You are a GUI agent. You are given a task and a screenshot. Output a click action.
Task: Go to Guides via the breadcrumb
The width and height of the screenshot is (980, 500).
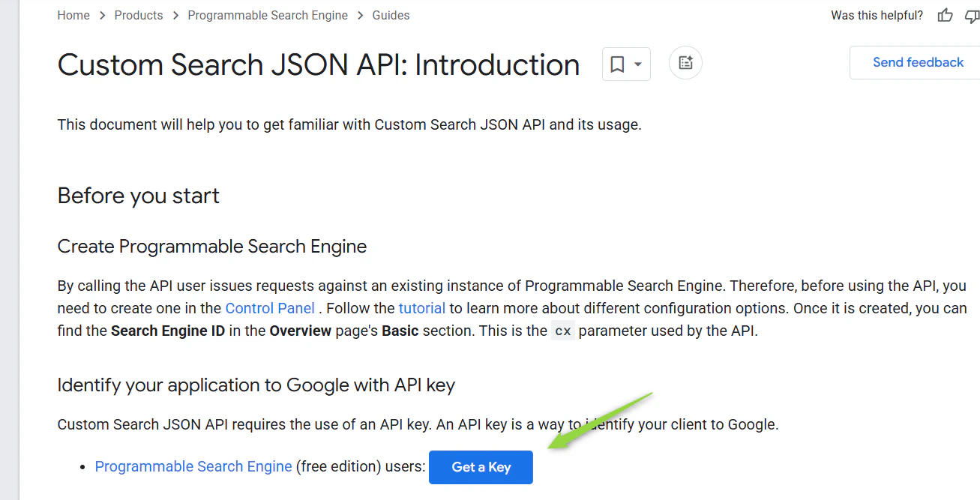[x=391, y=15]
